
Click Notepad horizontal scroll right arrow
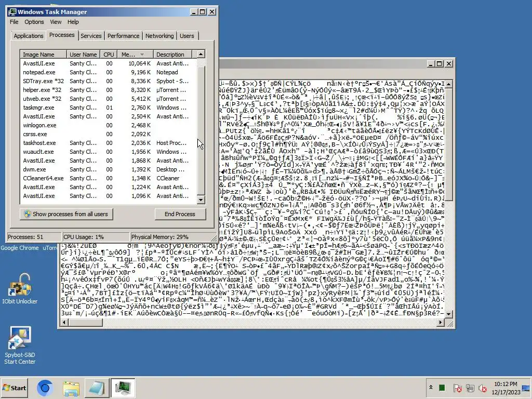441,322
